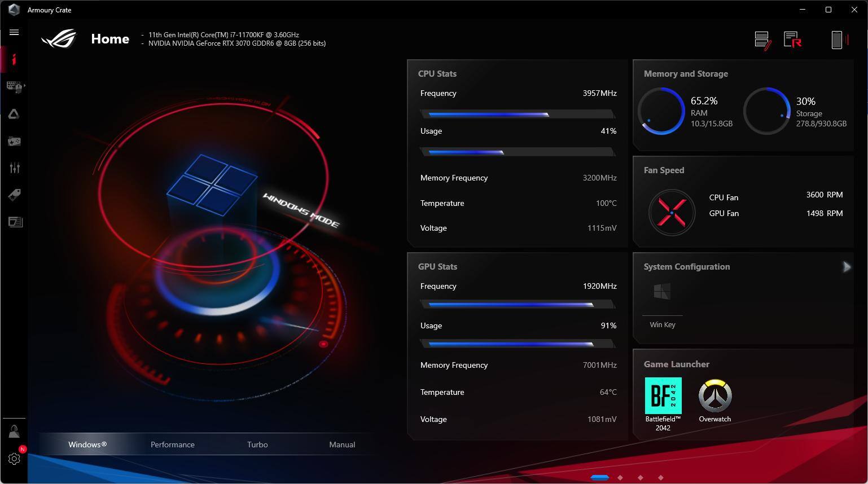Switch to Performance mode
The image size is (868, 484).
[x=172, y=445]
